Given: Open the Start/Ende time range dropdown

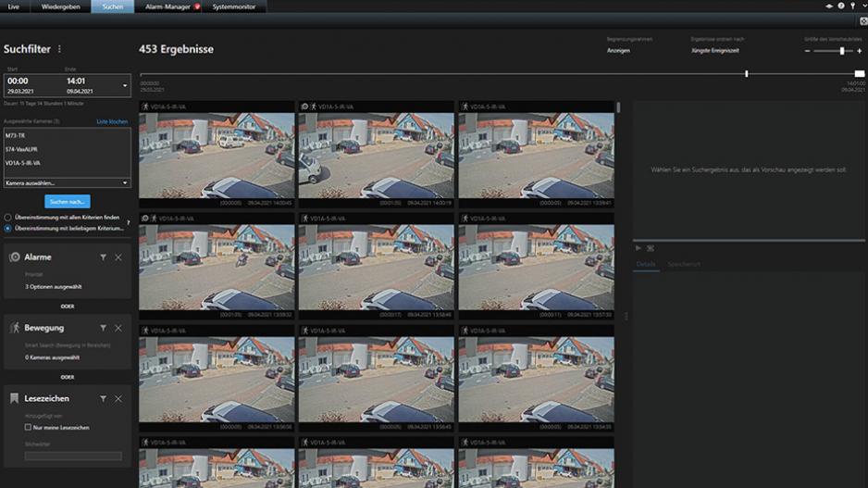Looking at the screenshot, I should (125, 86).
